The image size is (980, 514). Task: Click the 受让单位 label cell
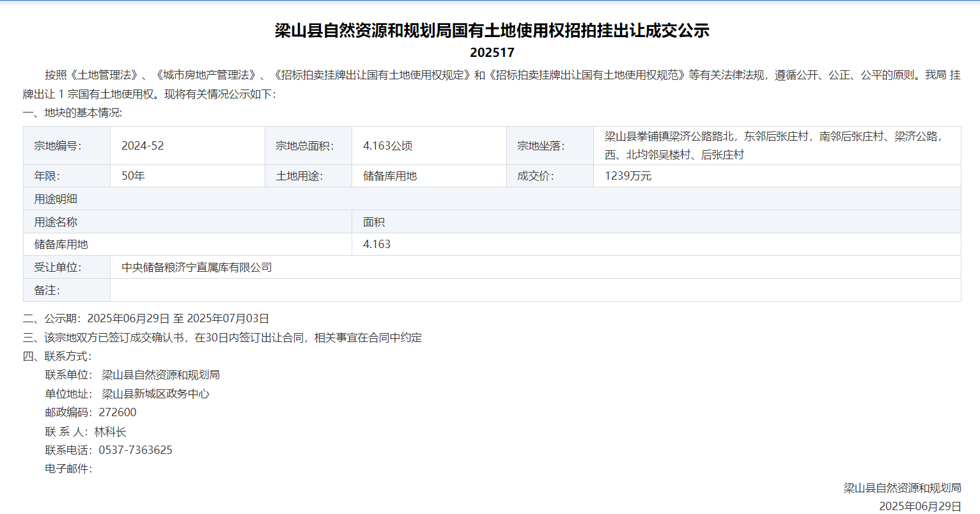[x=66, y=267]
